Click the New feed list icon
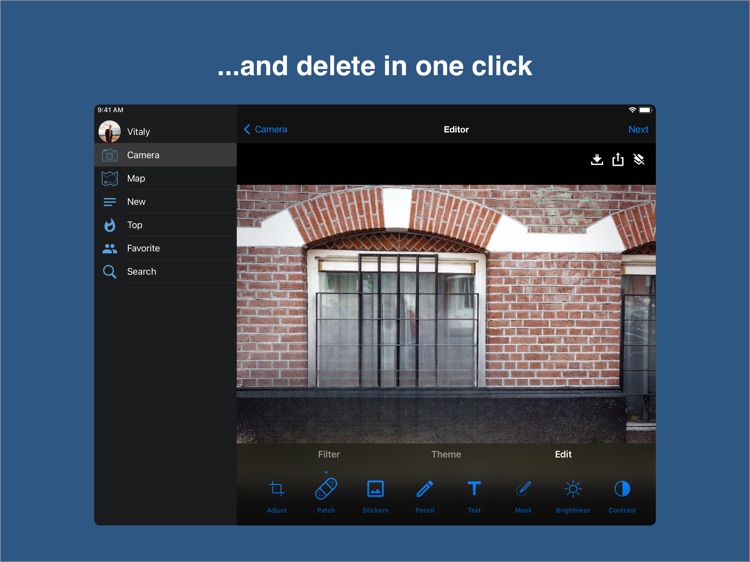The image size is (750, 562). [x=110, y=202]
